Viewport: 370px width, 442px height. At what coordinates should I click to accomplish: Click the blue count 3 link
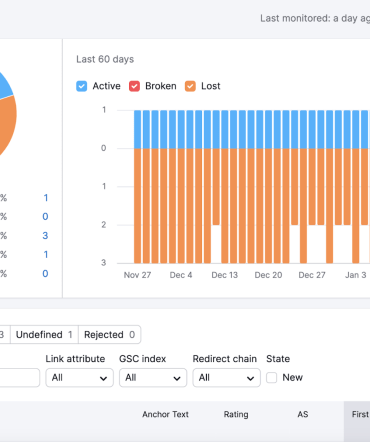[45, 236]
